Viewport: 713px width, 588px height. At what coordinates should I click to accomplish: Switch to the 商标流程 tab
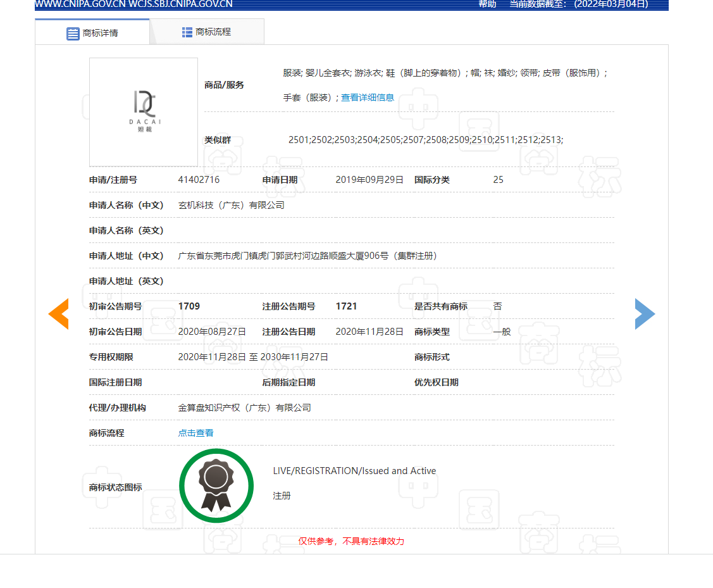click(207, 32)
